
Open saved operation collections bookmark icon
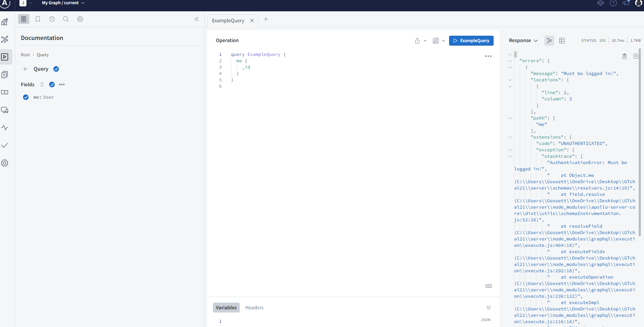38,19
